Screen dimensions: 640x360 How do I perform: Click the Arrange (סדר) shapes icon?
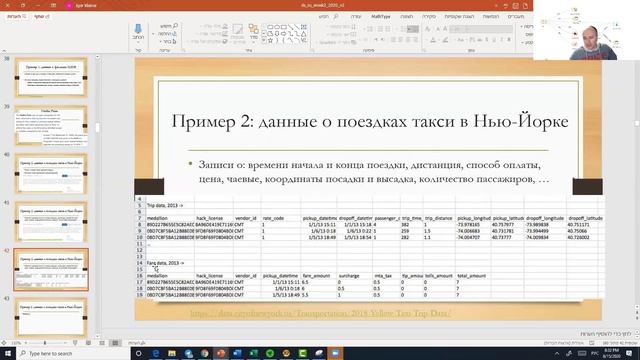253,29
